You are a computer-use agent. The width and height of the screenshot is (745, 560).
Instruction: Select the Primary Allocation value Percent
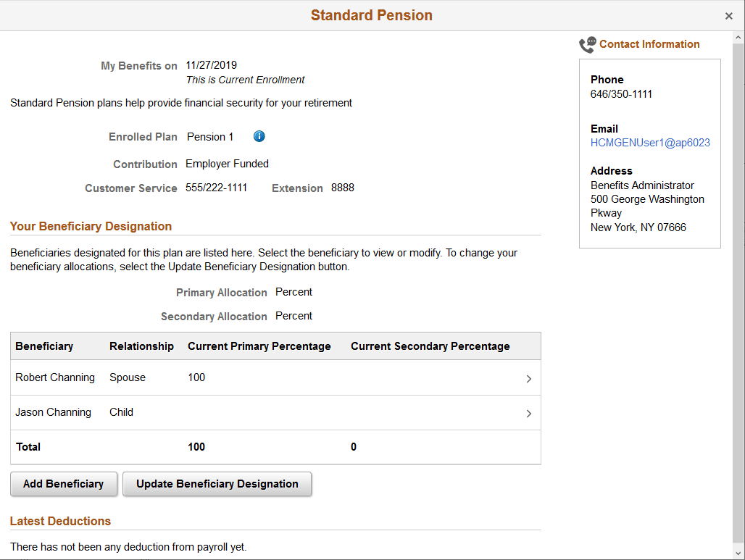pyautogui.click(x=294, y=292)
